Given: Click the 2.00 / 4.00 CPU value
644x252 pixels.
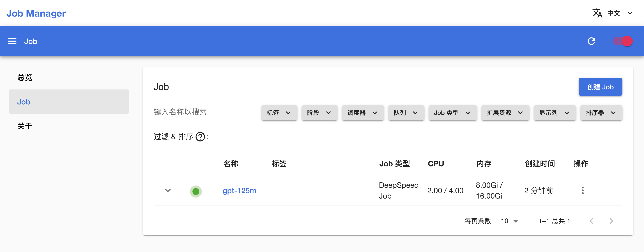Looking at the screenshot, I should (x=445, y=191).
